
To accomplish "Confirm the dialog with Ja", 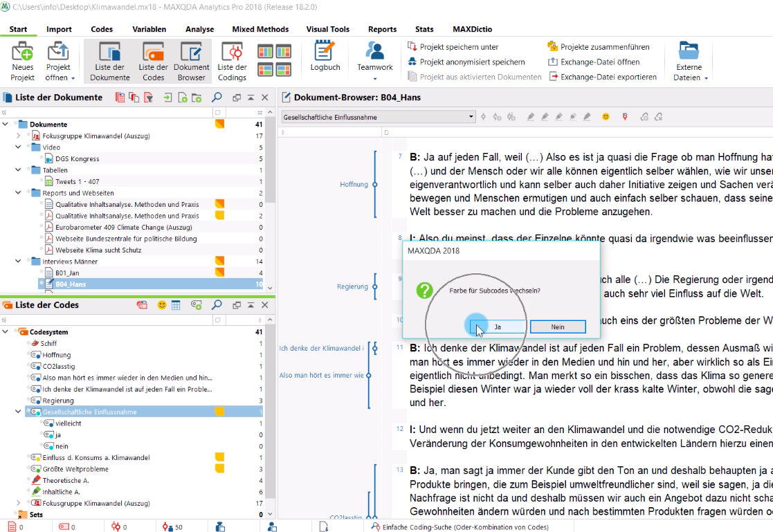I will 498,327.
